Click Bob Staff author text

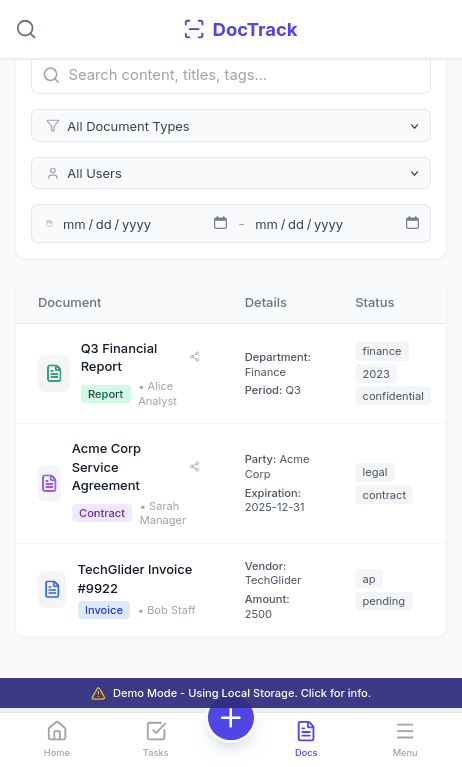[x=167, y=610]
